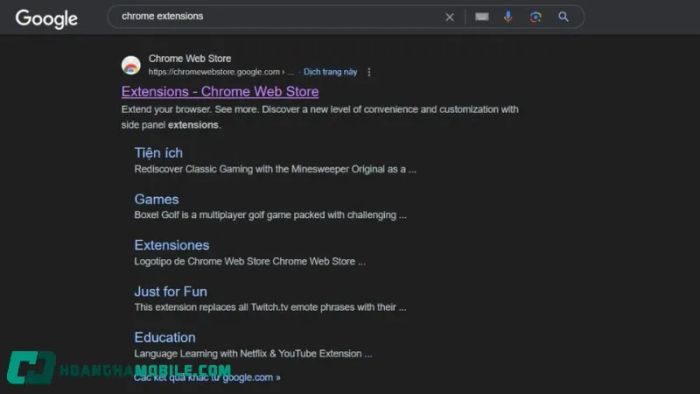Open the 'Education' sitelink
The height and width of the screenshot is (394, 700).
point(165,337)
